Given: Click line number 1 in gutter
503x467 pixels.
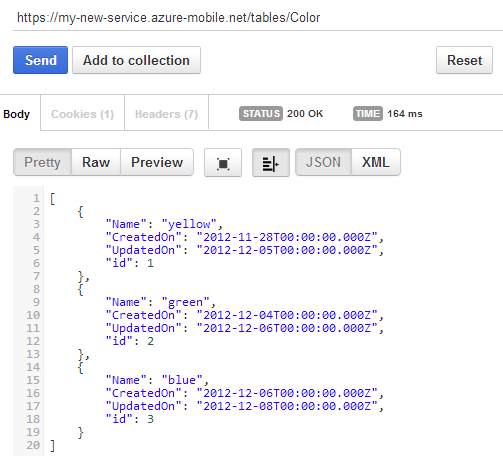Looking at the screenshot, I should coord(36,198).
